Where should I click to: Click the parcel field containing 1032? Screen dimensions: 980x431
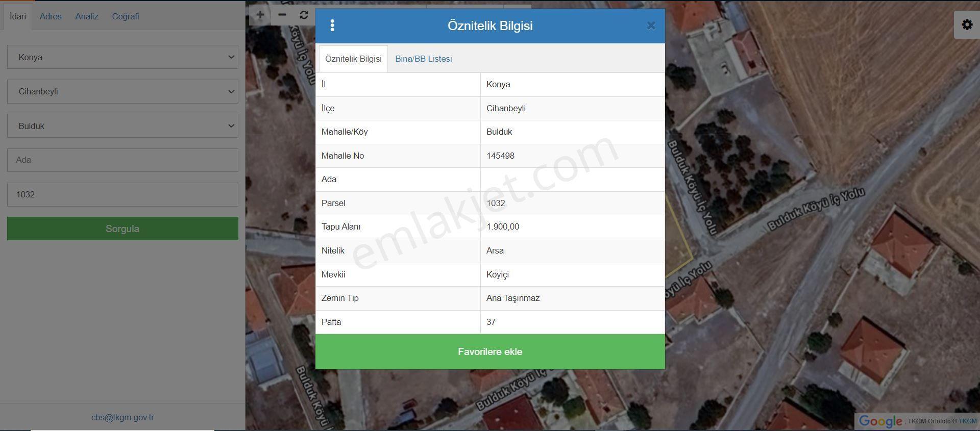coord(122,194)
